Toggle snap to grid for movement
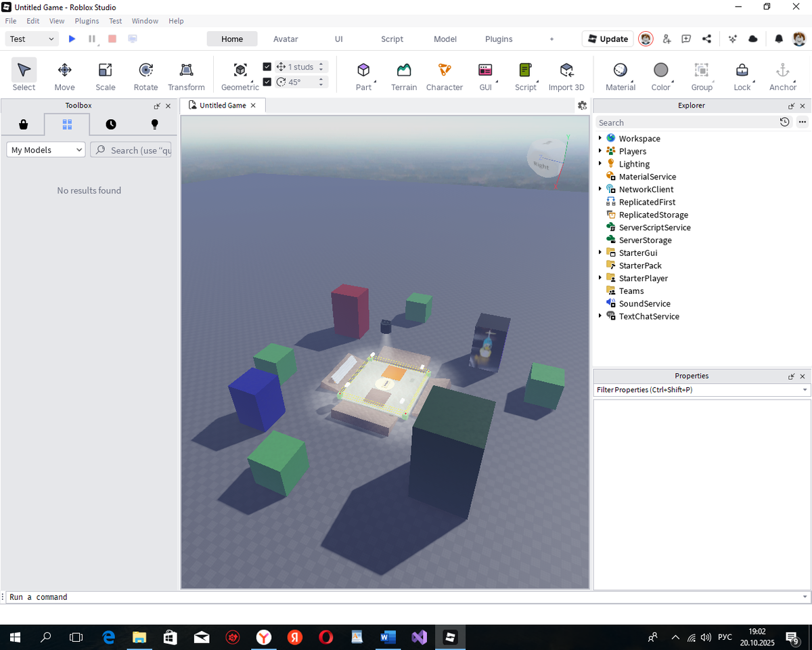The height and width of the screenshot is (650, 812). [x=267, y=66]
